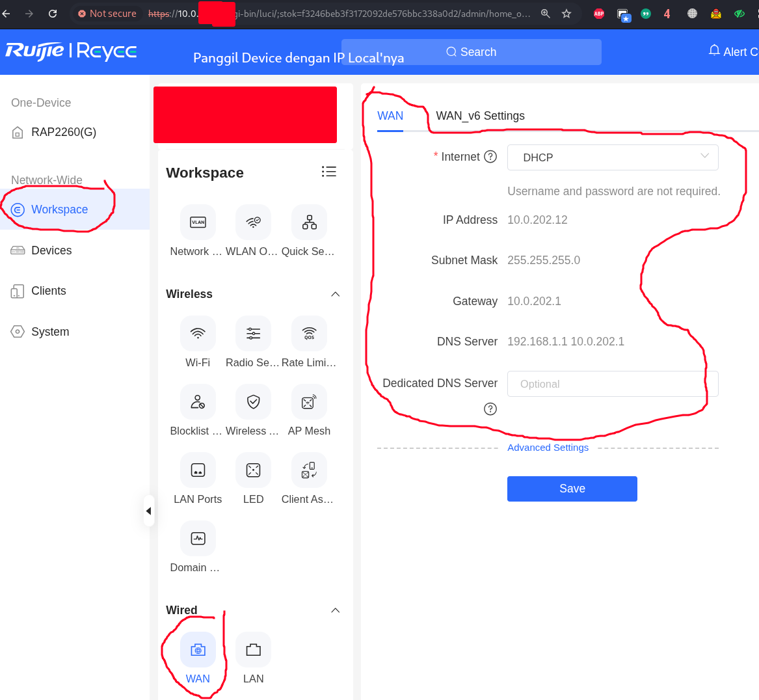Collapse the Wired section
Screen dimensions: 759x700
tap(336, 610)
